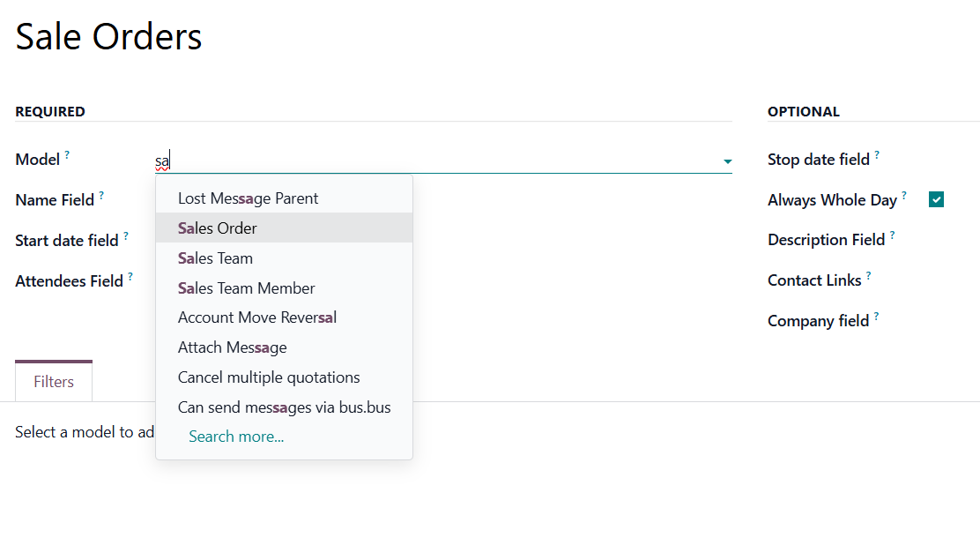This screenshot has height=560, width=980.
Task: Click the Search more... link
Action: tap(236, 437)
